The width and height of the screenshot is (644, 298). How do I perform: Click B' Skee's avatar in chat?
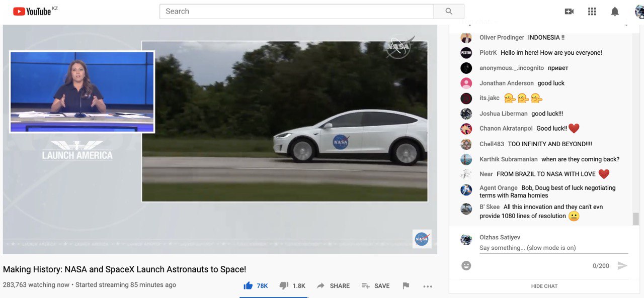click(466, 209)
